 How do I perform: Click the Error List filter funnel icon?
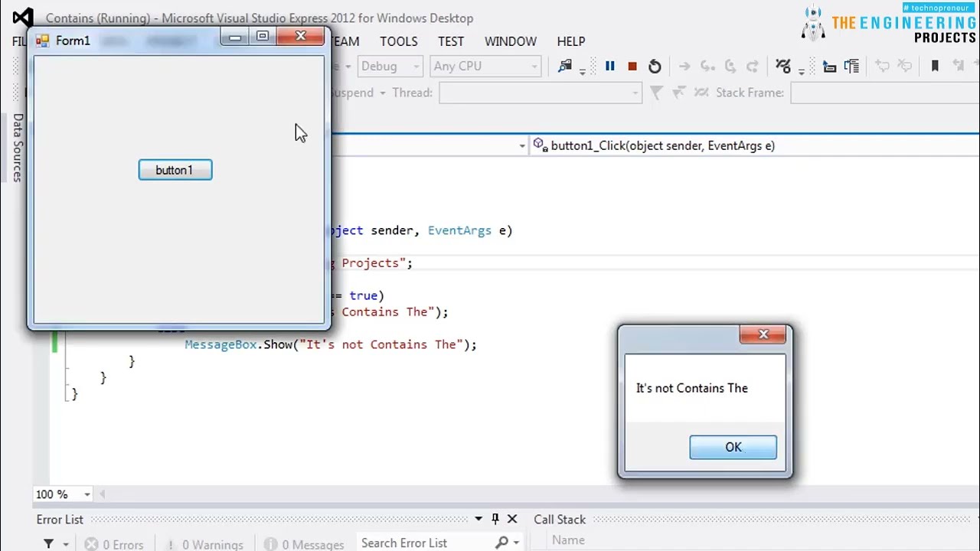tap(49, 544)
